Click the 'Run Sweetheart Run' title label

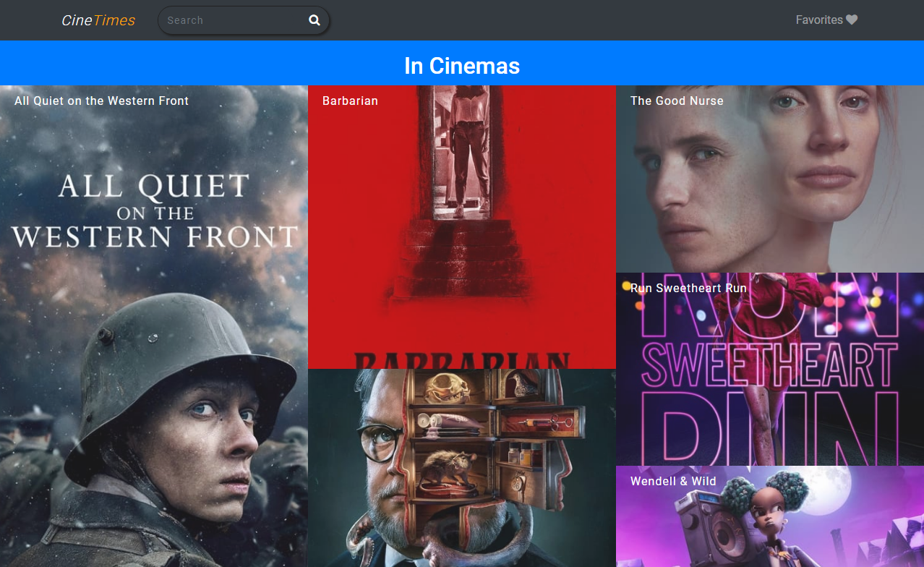[688, 288]
